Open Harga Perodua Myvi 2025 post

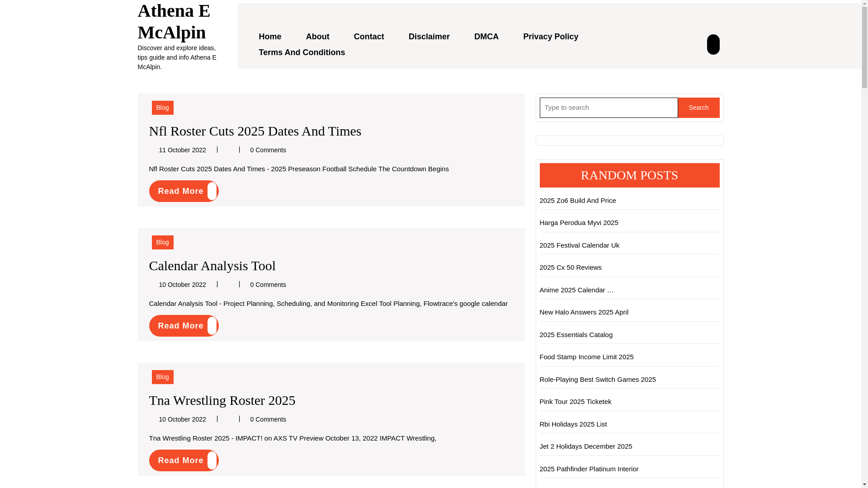(x=579, y=223)
